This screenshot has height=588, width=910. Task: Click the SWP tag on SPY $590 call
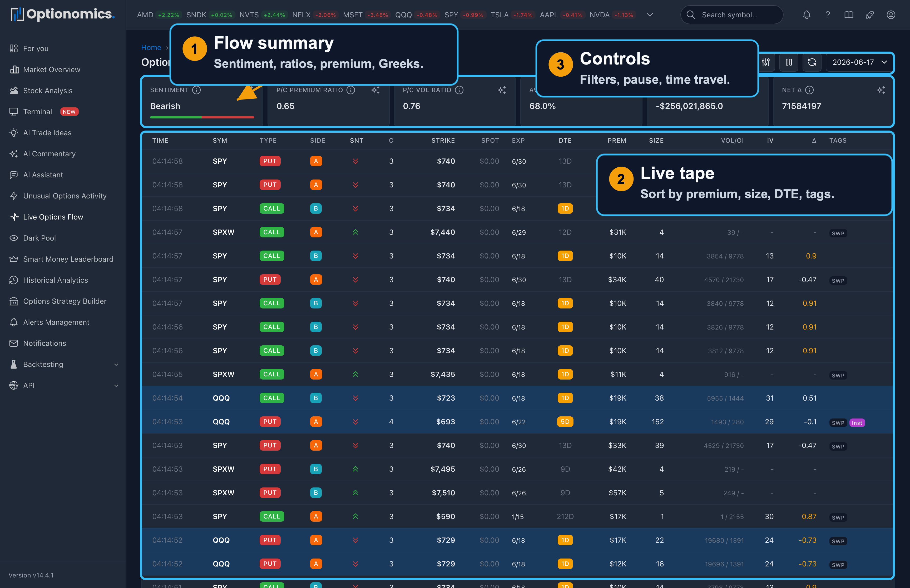[838, 518]
